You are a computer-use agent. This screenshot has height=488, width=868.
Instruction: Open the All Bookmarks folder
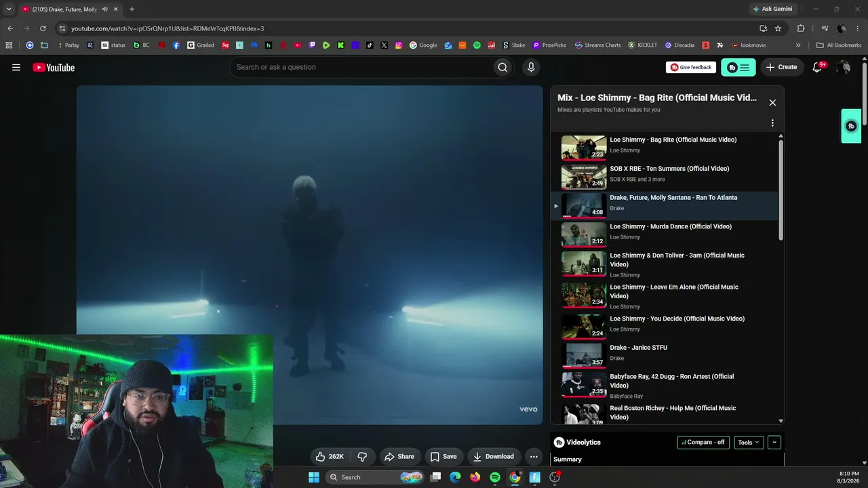[x=839, y=45]
